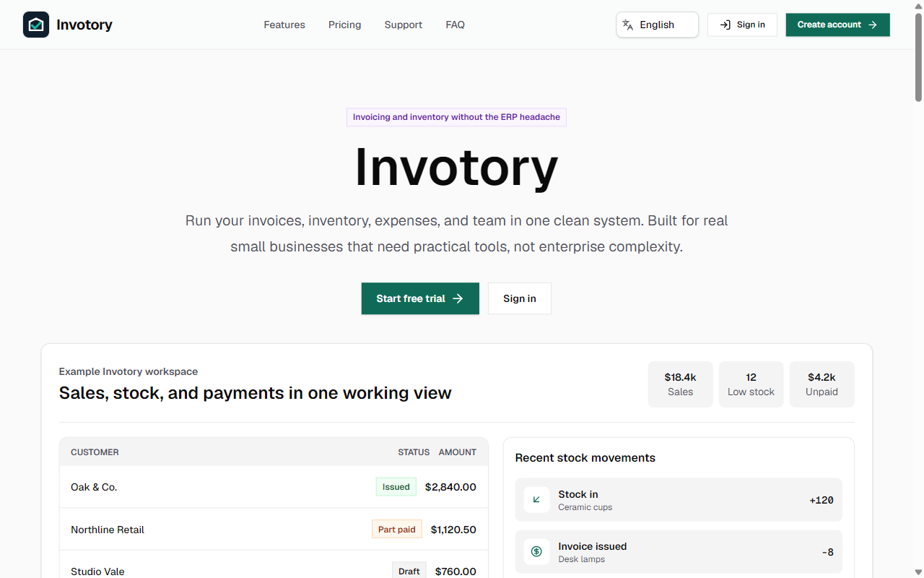Viewport: 924px width, 578px height.
Task: Click the Issued status badge
Action: point(396,487)
